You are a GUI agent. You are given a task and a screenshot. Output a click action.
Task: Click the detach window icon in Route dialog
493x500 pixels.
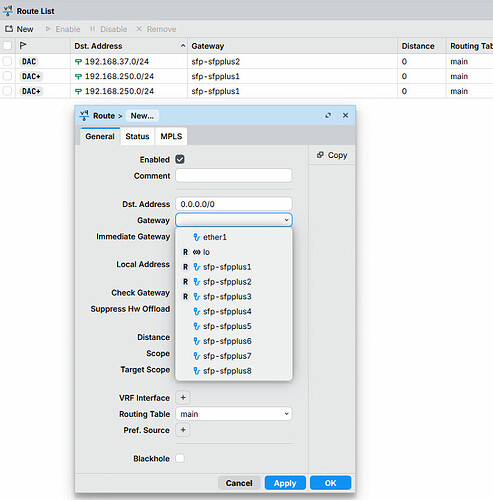tap(328, 115)
